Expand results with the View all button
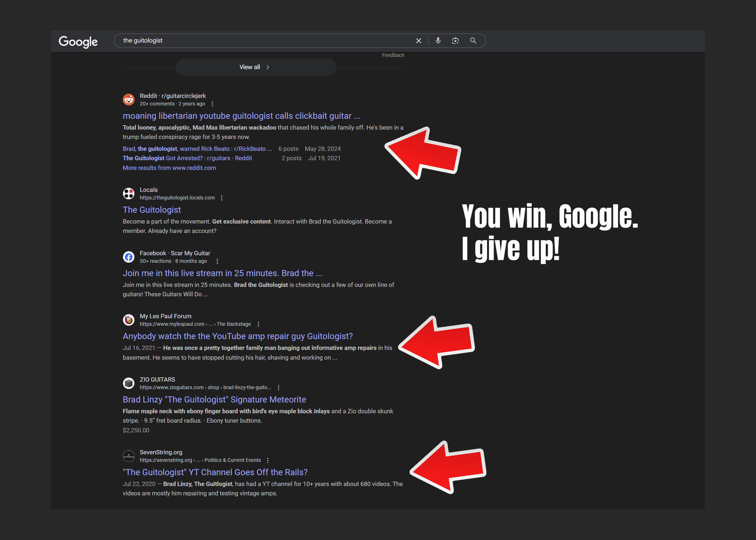This screenshot has height=540, width=756. point(256,67)
